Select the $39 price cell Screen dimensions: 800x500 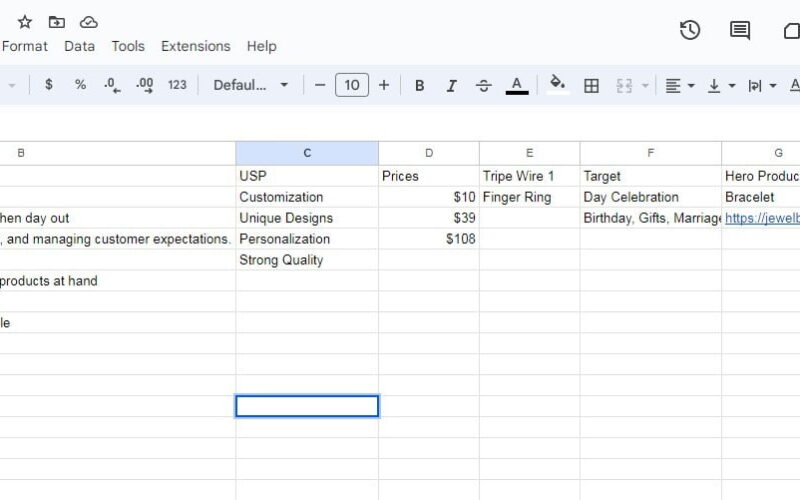coord(429,218)
